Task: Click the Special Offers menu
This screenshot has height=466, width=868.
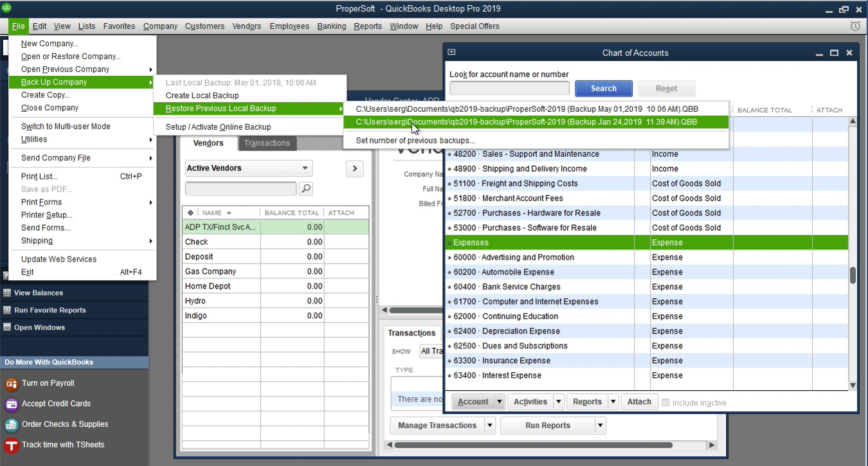Action: click(475, 26)
